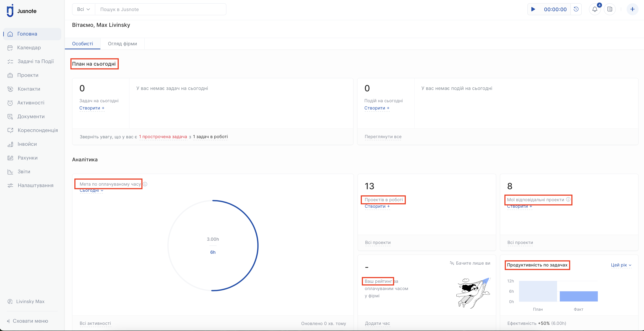The height and width of the screenshot is (331, 644).
Task: Click the Оновлено 0 хв. тому status text
Action: coord(323,324)
